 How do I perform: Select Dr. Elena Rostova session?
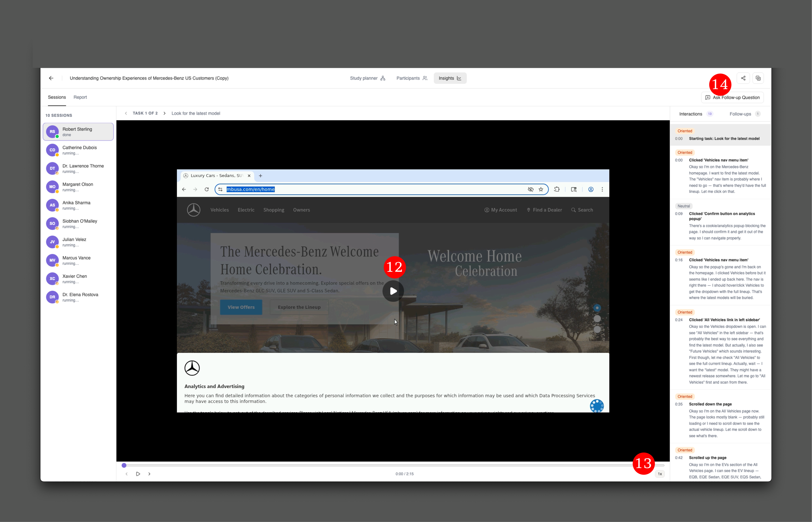pos(78,297)
